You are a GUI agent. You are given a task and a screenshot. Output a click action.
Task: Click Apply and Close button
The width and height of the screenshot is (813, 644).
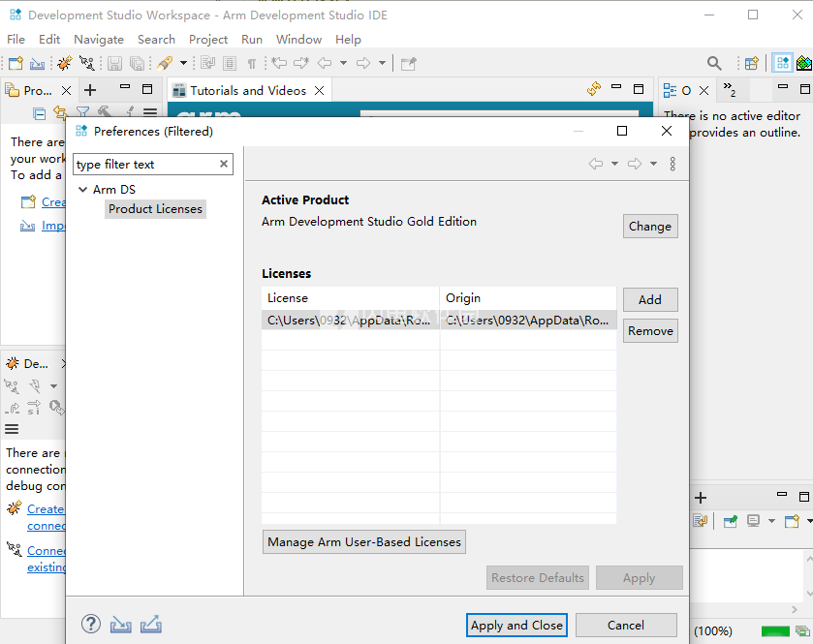point(516,626)
